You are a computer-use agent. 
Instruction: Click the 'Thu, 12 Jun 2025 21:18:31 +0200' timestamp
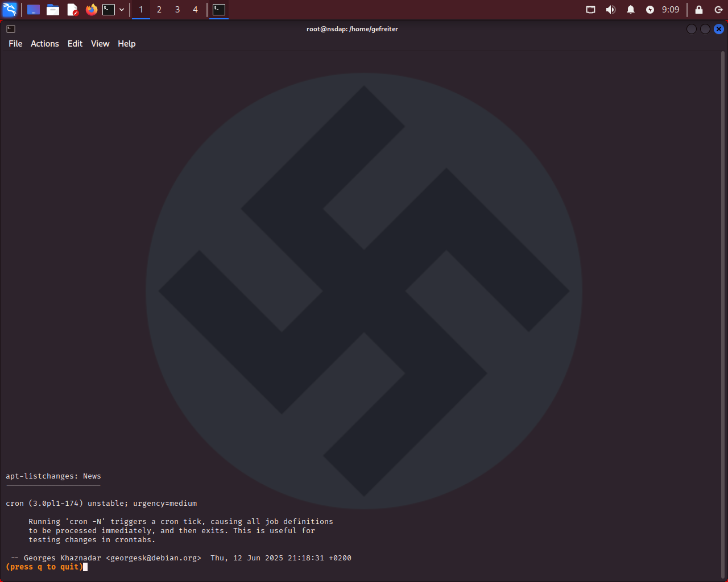[x=281, y=558]
